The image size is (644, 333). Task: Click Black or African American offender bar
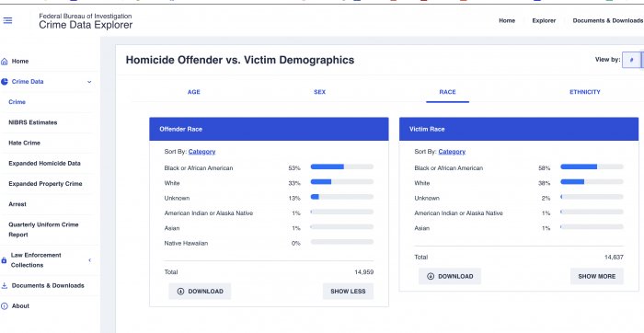(x=341, y=166)
